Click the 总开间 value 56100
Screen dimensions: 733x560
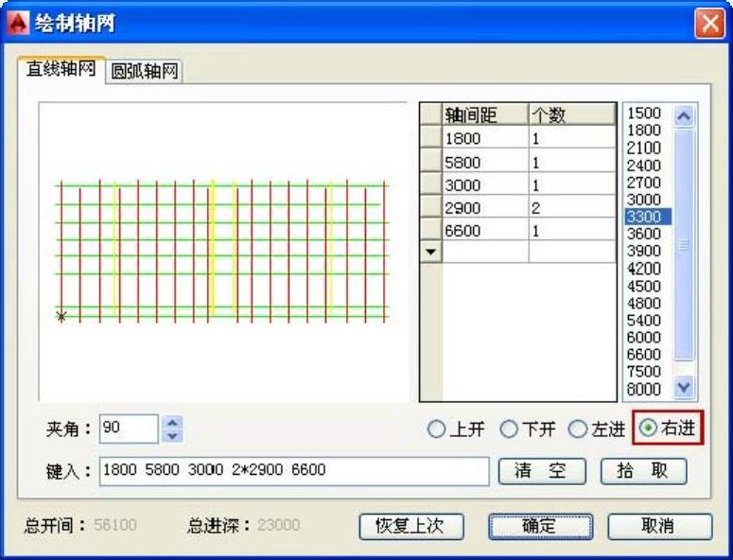coord(115,525)
